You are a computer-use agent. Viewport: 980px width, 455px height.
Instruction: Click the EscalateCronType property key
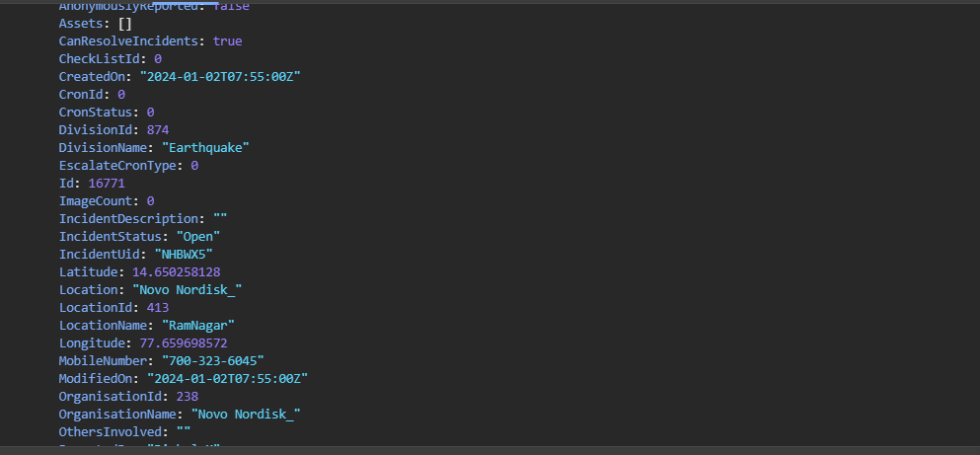(120, 165)
